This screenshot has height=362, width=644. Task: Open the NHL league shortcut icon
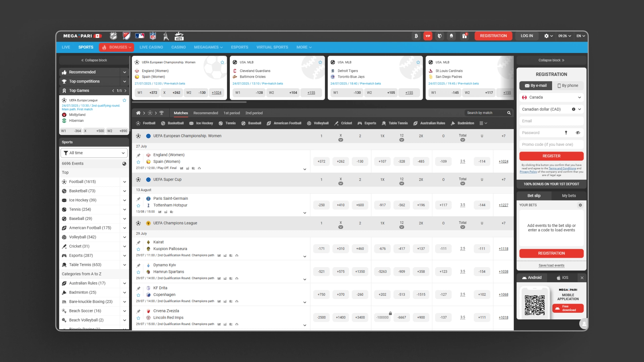click(113, 36)
